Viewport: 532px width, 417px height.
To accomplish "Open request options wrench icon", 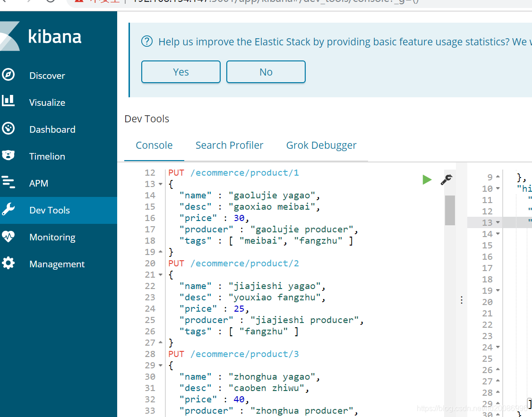I will 446,179.
